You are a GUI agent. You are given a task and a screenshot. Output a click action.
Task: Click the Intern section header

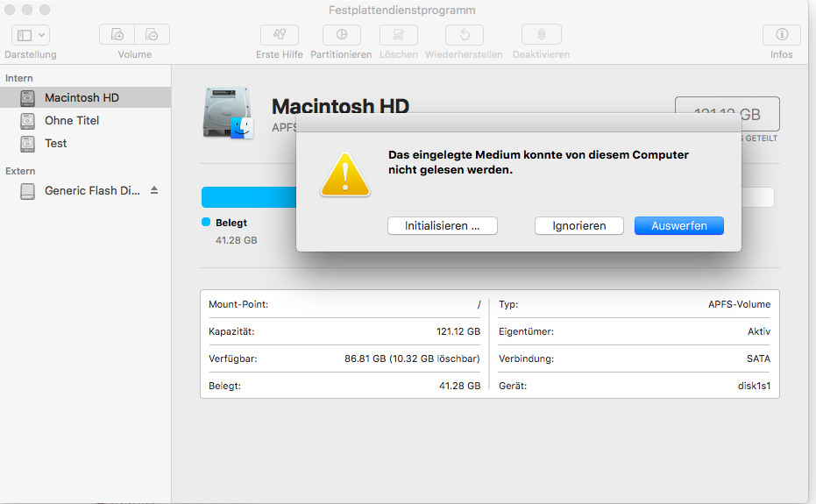tap(19, 78)
